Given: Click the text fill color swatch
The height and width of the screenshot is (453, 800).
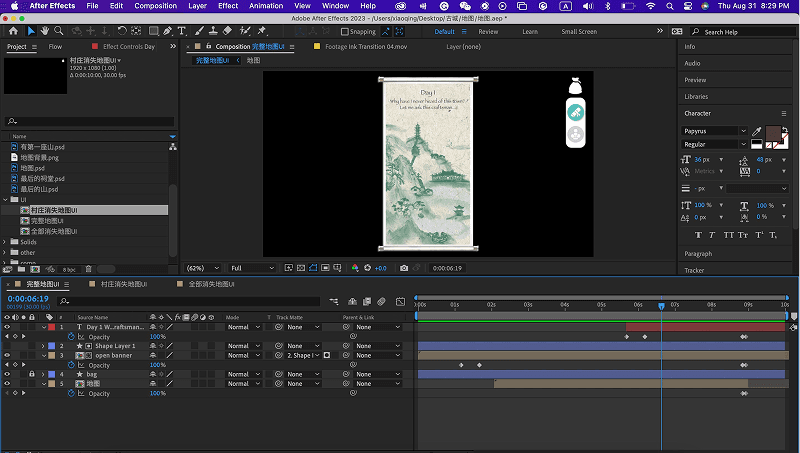Looking at the screenshot, I should 772,133.
